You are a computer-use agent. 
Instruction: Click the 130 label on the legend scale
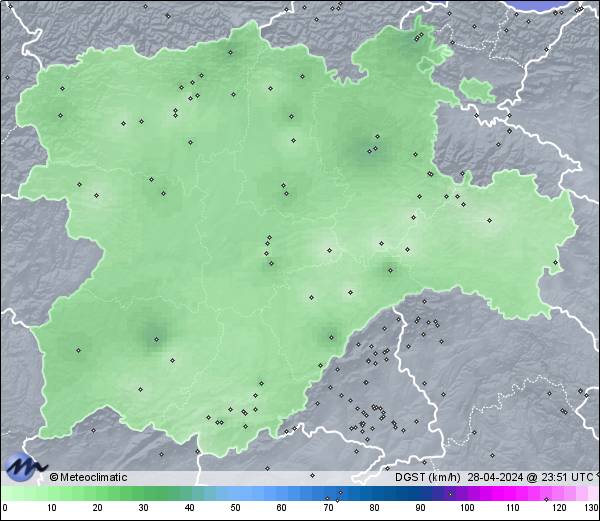point(592,508)
